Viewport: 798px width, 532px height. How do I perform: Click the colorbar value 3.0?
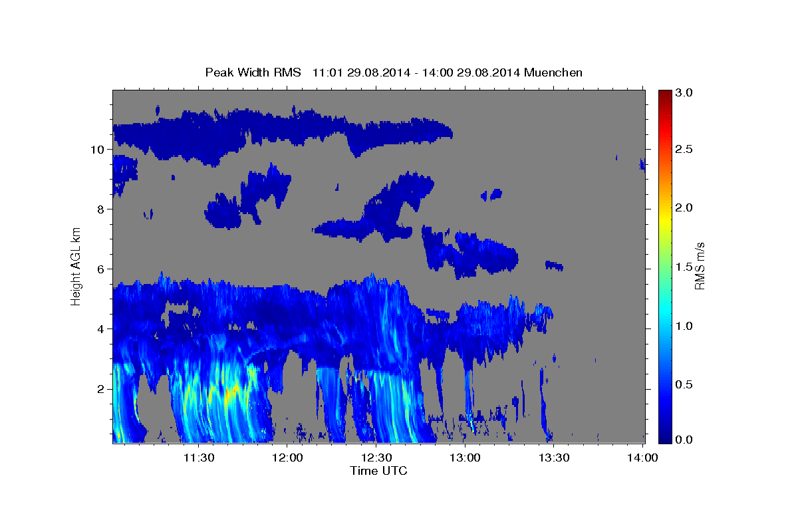(684, 92)
